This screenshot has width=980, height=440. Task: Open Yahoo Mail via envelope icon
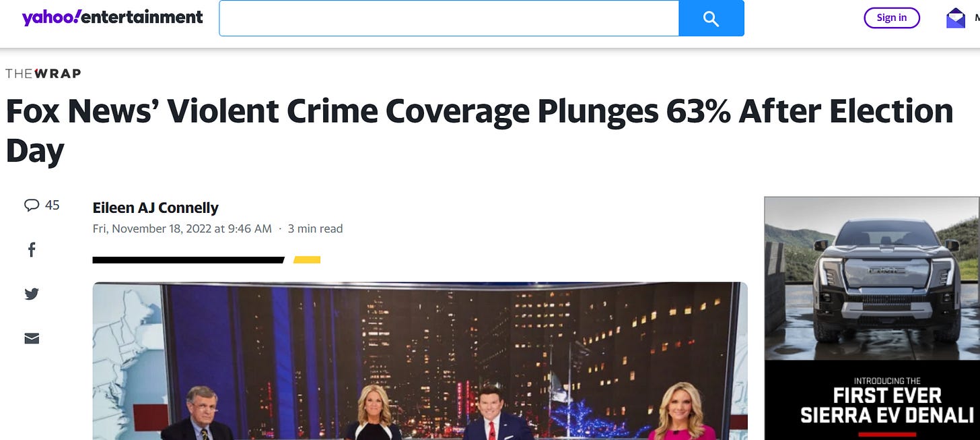click(x=955, y=18)
